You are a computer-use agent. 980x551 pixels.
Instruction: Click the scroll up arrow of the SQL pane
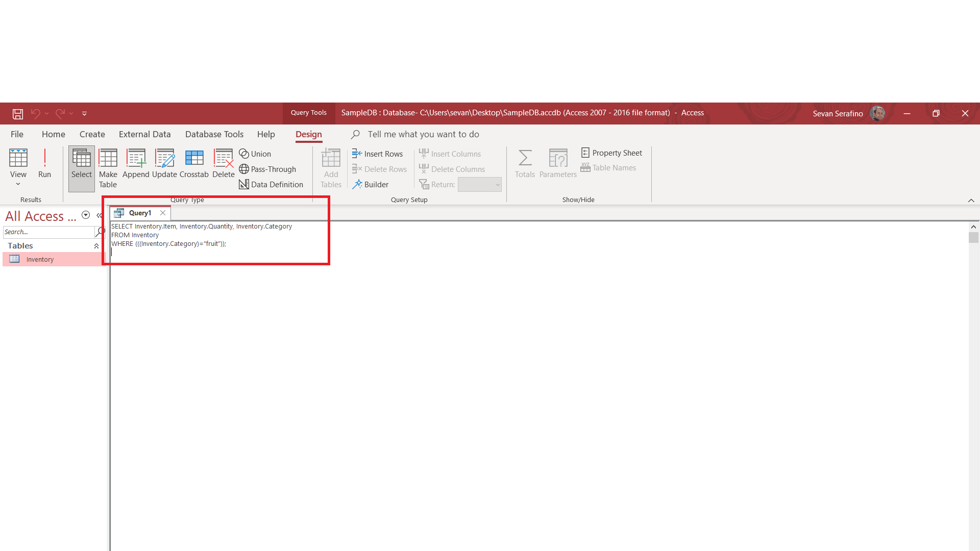[973, 227]
